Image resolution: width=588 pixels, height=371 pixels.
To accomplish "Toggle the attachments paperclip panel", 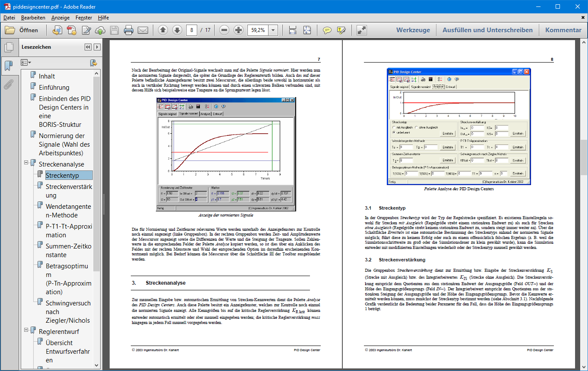I will 8,85.
